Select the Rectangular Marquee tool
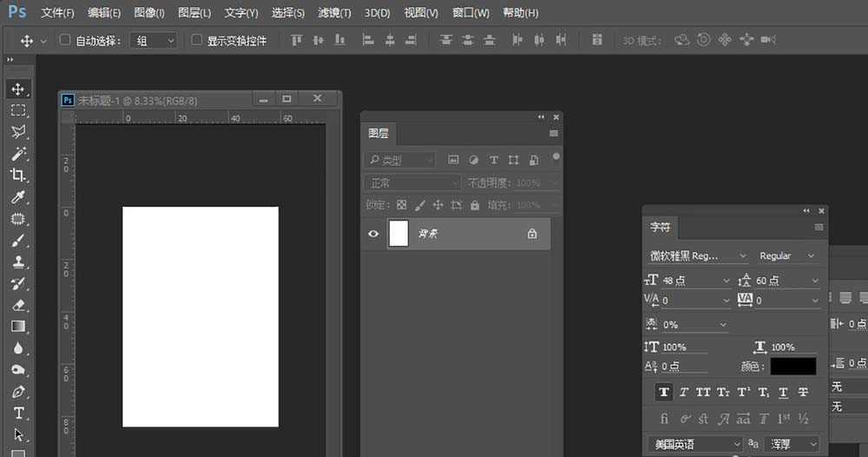 click(x=18, y=110)
